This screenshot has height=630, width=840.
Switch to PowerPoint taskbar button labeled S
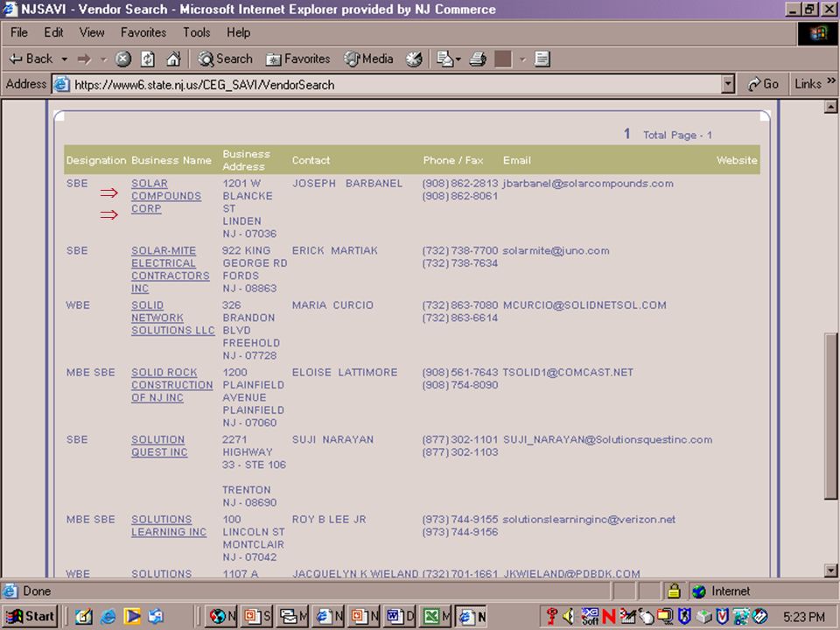(256, 617)
